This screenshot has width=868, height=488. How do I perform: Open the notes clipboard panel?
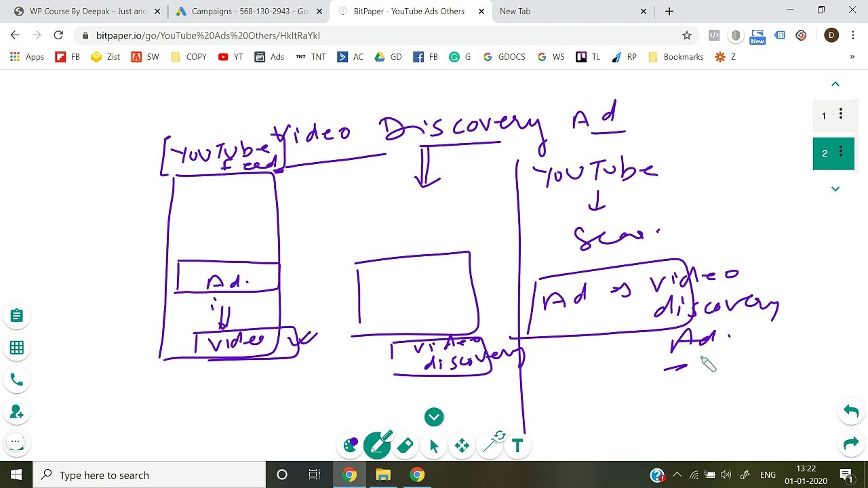(x=17, y=316)
